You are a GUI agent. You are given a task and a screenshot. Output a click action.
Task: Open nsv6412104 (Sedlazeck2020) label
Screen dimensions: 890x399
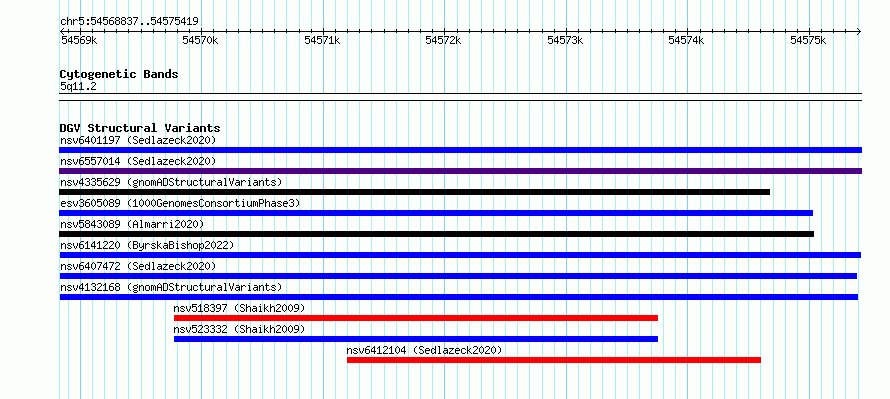tap(425, 350)
